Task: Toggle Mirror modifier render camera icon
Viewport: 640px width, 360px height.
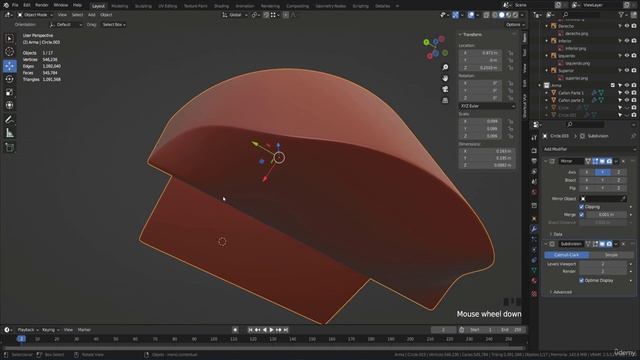Action: (609, 161)
